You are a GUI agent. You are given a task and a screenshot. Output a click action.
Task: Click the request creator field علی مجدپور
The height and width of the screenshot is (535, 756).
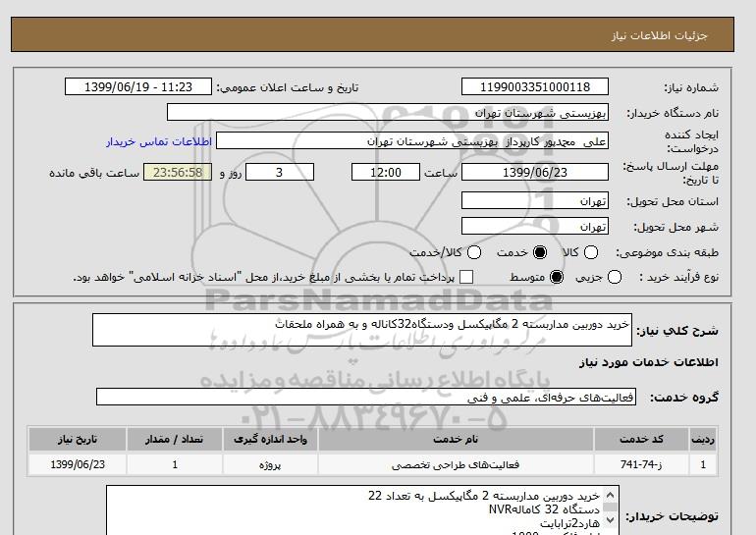click(412, 141)
